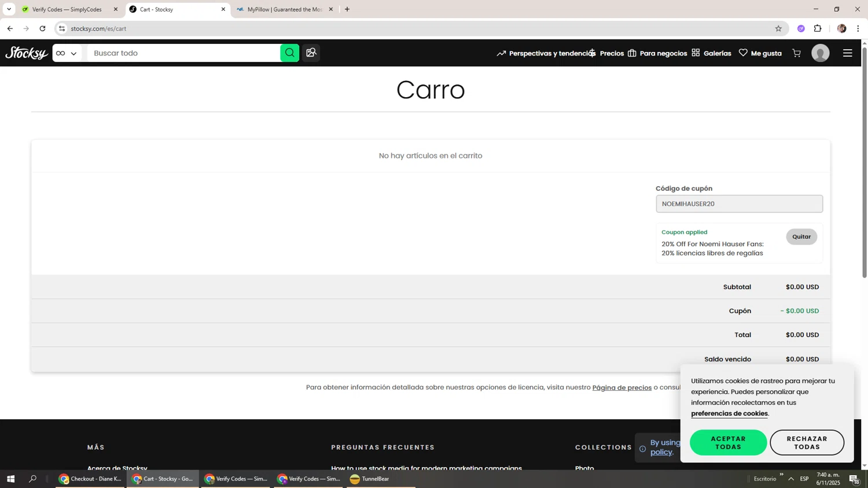Switch to Verify Codes — SimplyCodes tab
868x488 pixels.
coord(69,9)
